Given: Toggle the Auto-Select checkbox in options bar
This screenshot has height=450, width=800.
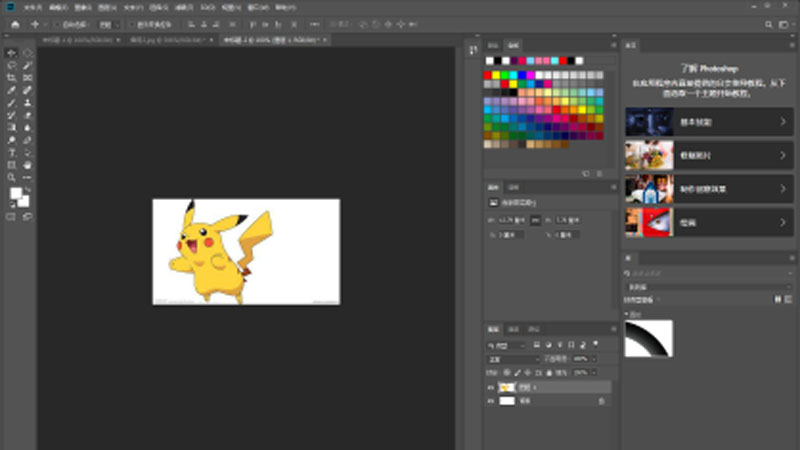Looking at the screenshot, I should click(57, 24).
